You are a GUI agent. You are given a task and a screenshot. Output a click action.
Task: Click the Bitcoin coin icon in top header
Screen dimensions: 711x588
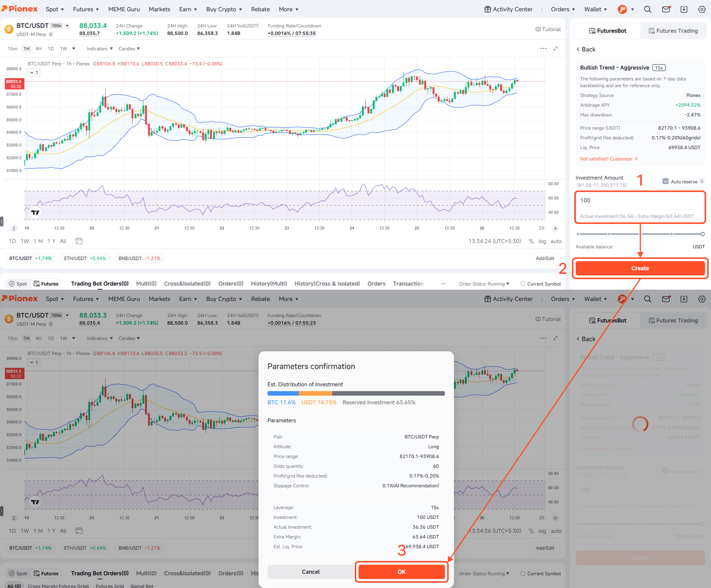pyautogui.click(x=9, y=29)
